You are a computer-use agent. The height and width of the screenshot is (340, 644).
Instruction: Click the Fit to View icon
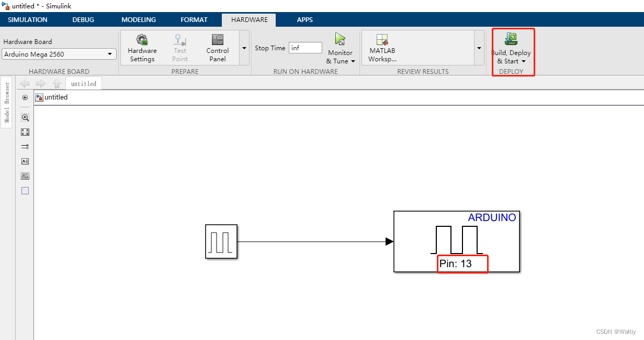pos(25,132)
